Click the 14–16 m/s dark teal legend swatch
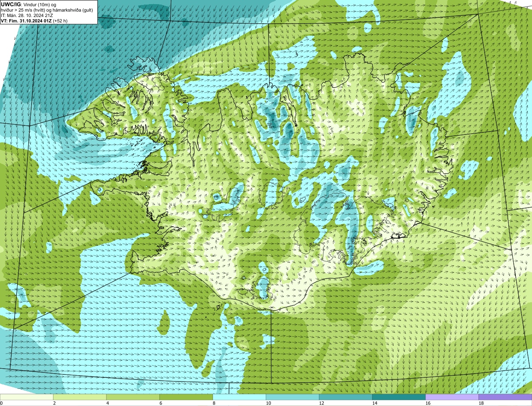The width and height of the screenshot is (532, 406). 399,397
